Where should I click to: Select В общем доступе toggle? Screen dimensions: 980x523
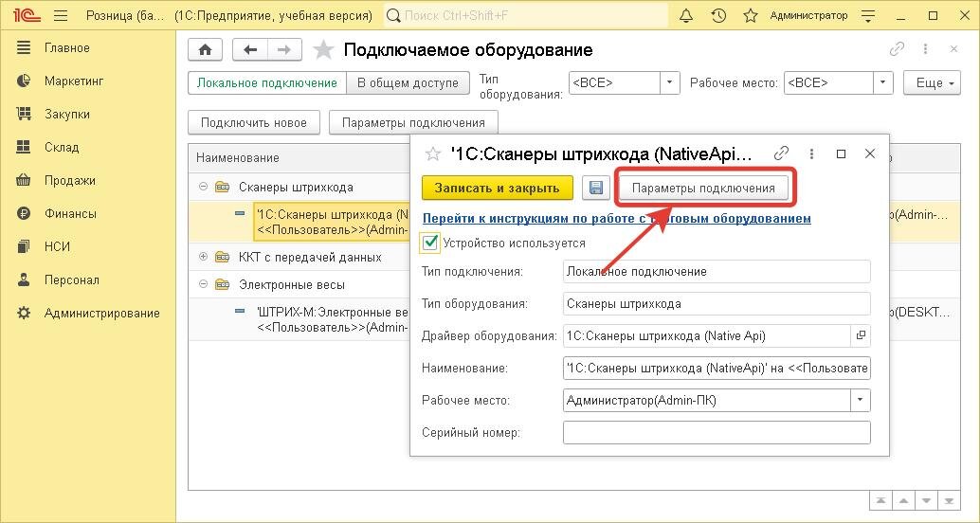pos(408,83)
